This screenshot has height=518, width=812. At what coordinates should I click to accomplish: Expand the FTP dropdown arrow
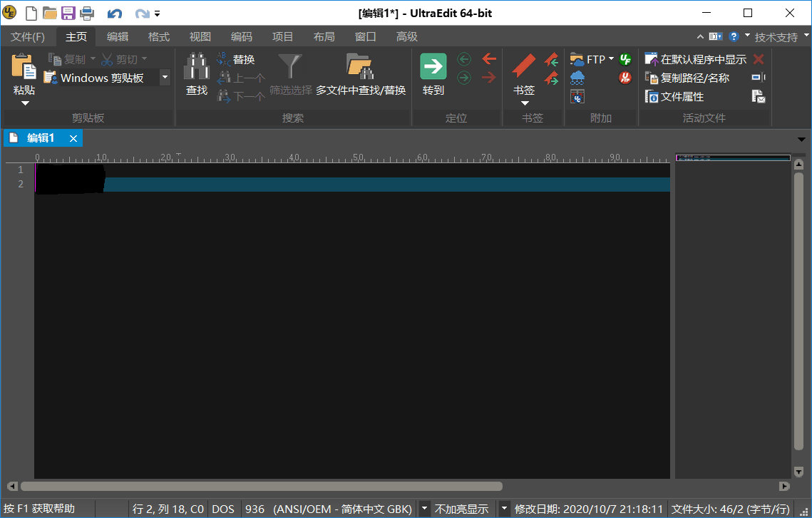pyautogui.click(x=611, y=59)
